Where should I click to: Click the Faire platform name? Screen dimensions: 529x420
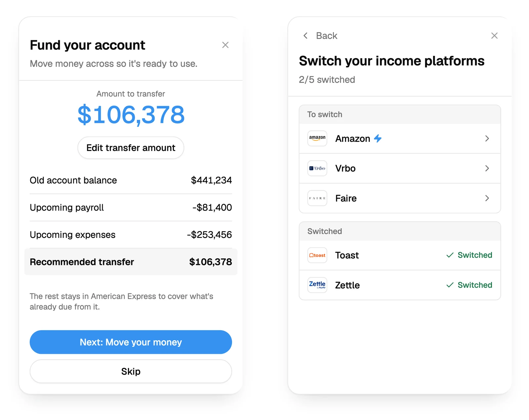pyautogui.click(x=346, y=198)
